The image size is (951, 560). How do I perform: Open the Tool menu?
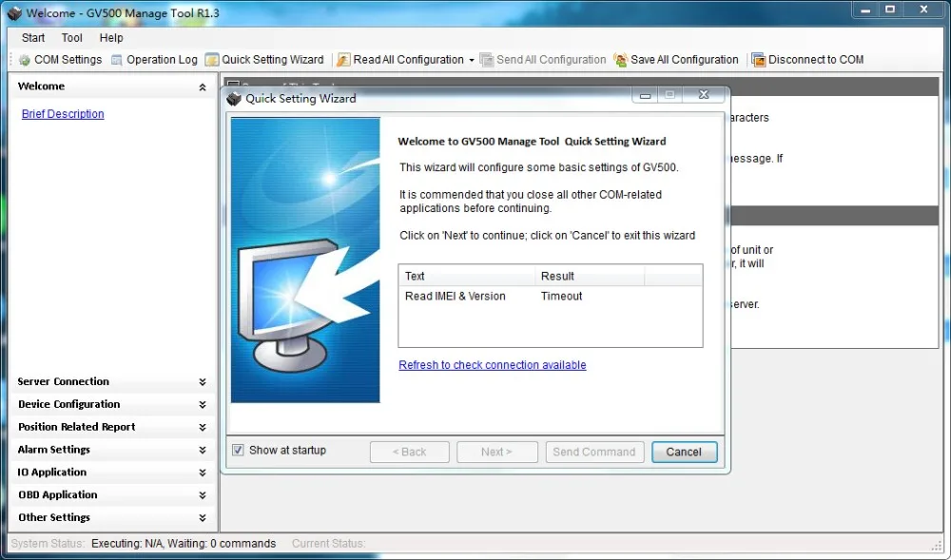click(x=71, y=38)
